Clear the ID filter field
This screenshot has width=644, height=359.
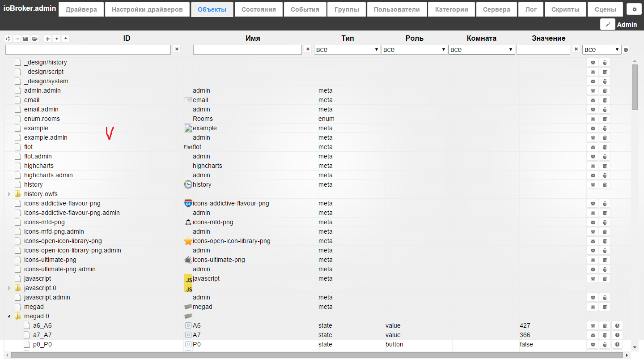(177, 49)
